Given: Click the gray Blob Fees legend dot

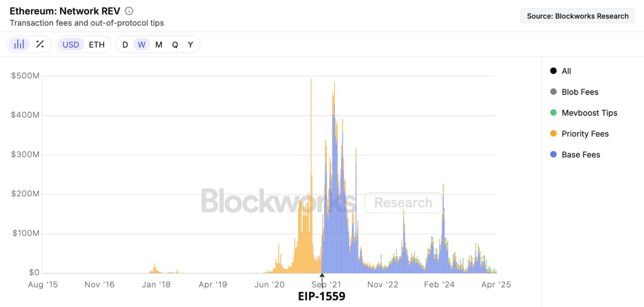Looking at the screenshot, I should tap(553, 92).
